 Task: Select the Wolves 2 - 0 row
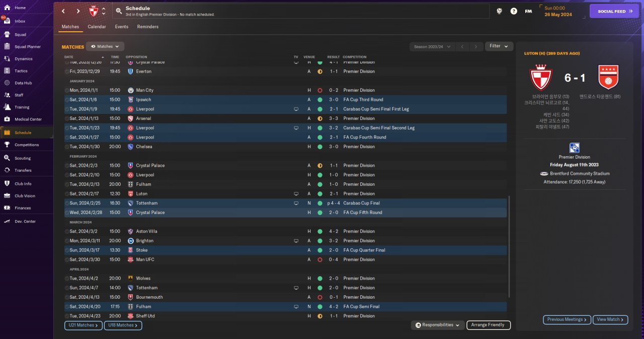click(x=285, y=279)
